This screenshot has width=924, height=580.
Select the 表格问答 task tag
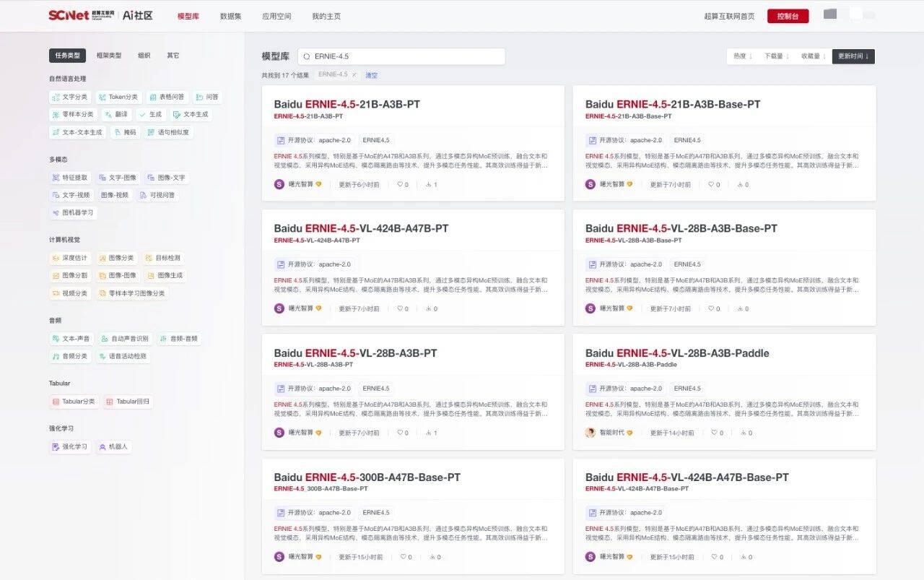tap(166, 97)
